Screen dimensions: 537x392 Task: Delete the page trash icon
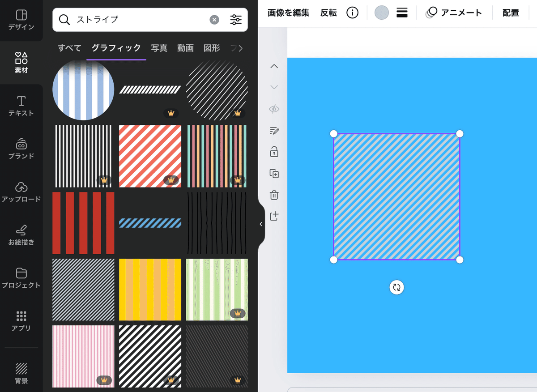click(274, 195)
